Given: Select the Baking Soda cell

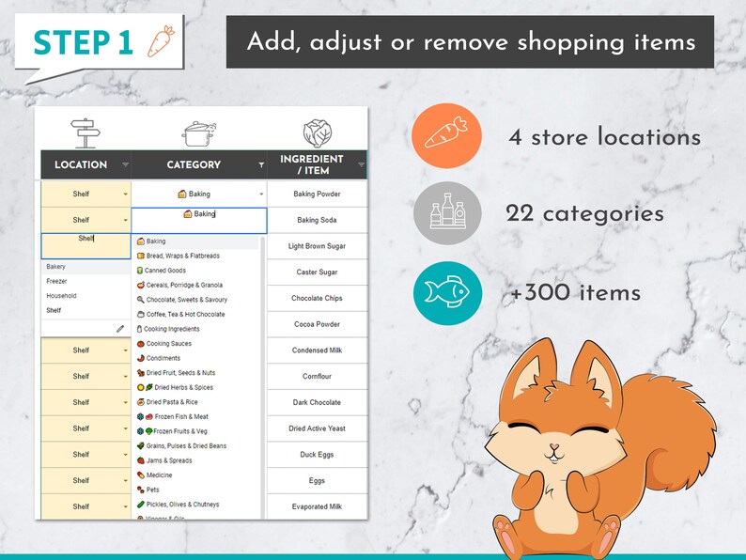Looking at the screenshot, I should coord(318,220).
